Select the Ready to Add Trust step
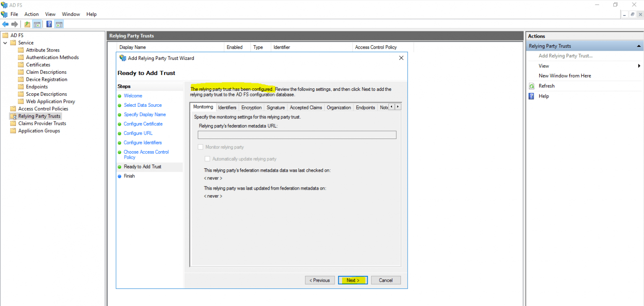 (142, 167)
